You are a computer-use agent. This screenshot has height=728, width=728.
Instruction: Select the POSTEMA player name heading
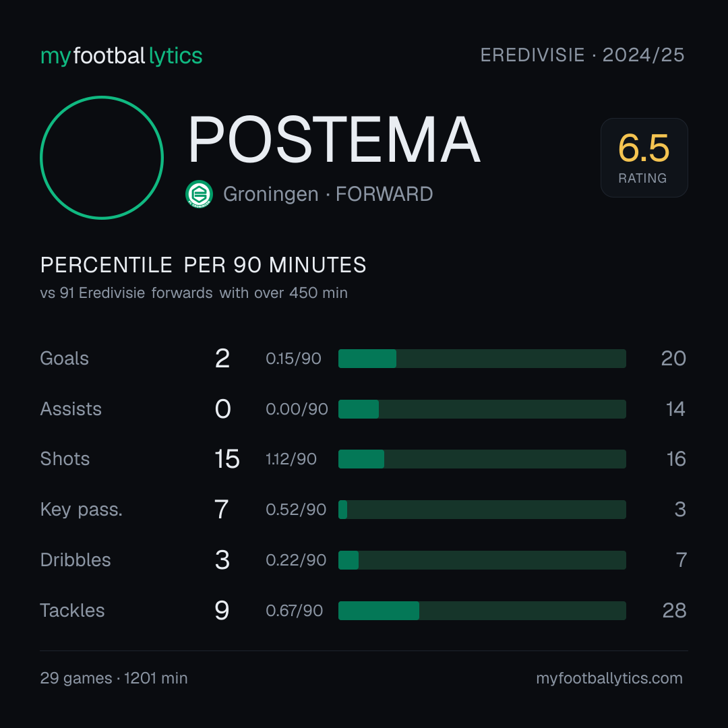[334, 140]
